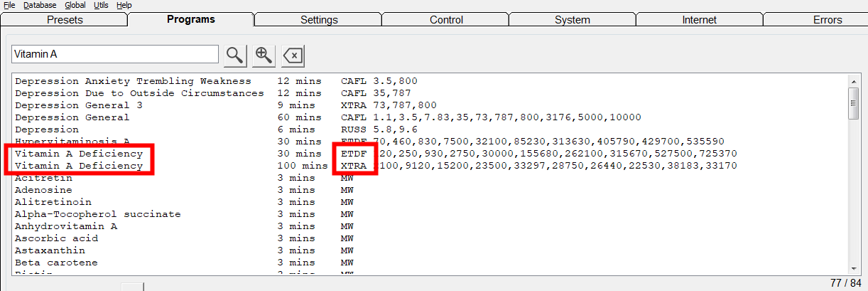Click the zoom-in search plus icon
868x291 pixels.
[264, 55]
